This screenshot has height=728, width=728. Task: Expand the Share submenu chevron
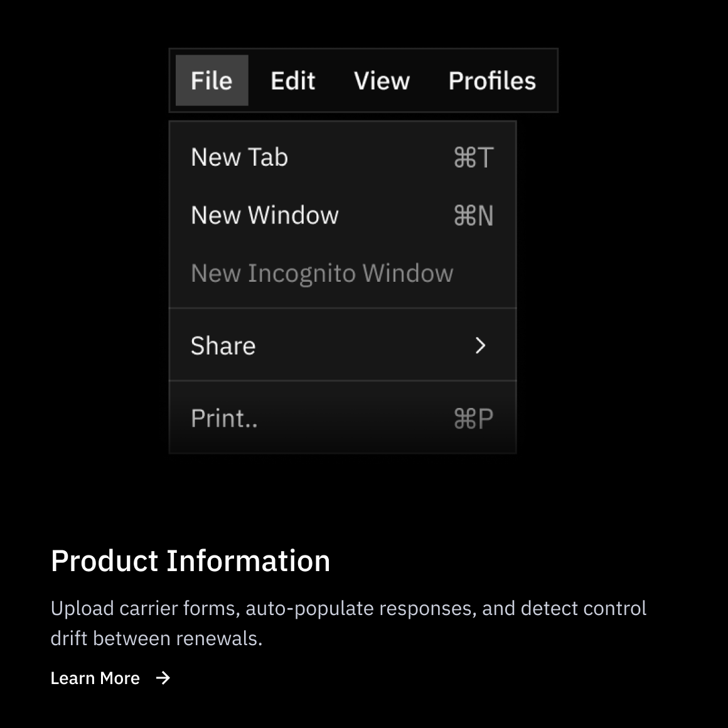pyautogui.click(x=480, y=346)
